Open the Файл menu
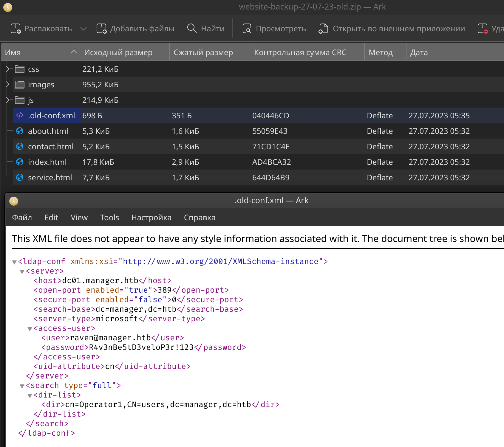 pos(22,218)
